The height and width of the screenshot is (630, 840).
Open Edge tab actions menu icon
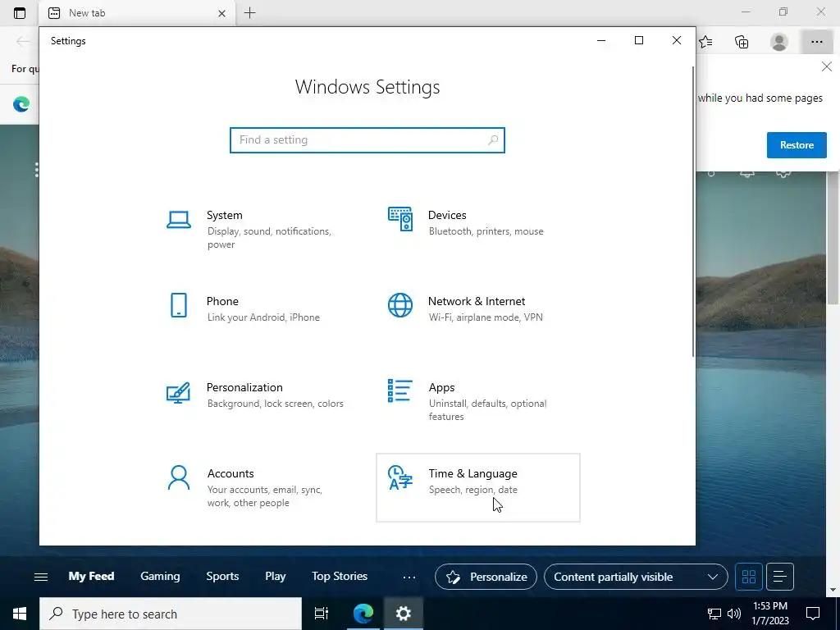[20, 13]
